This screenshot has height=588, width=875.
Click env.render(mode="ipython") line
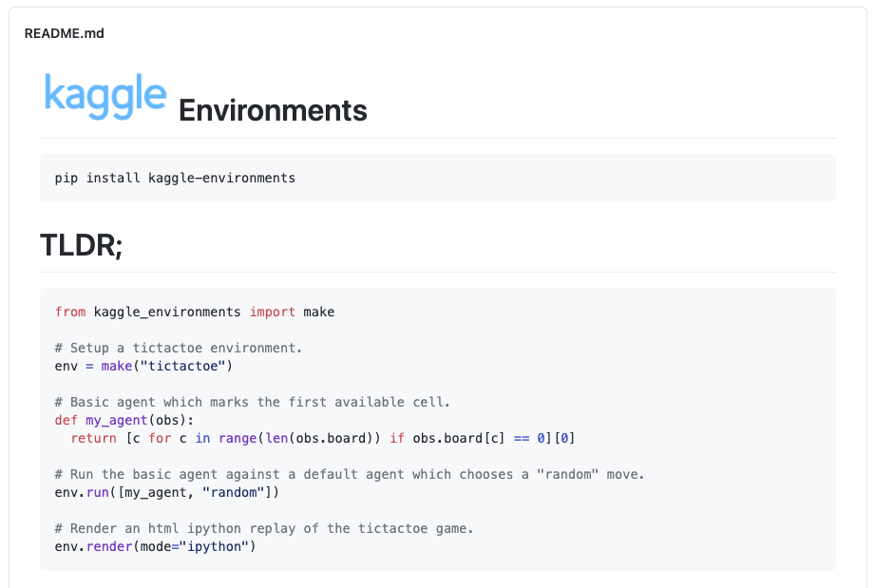(x=155, y=547)
